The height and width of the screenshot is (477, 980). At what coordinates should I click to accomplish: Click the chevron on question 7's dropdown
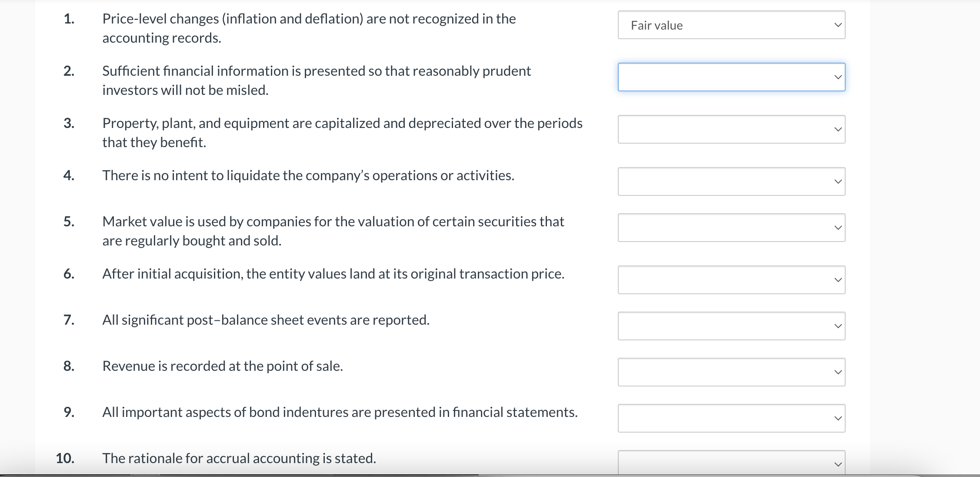pos(837,326)
